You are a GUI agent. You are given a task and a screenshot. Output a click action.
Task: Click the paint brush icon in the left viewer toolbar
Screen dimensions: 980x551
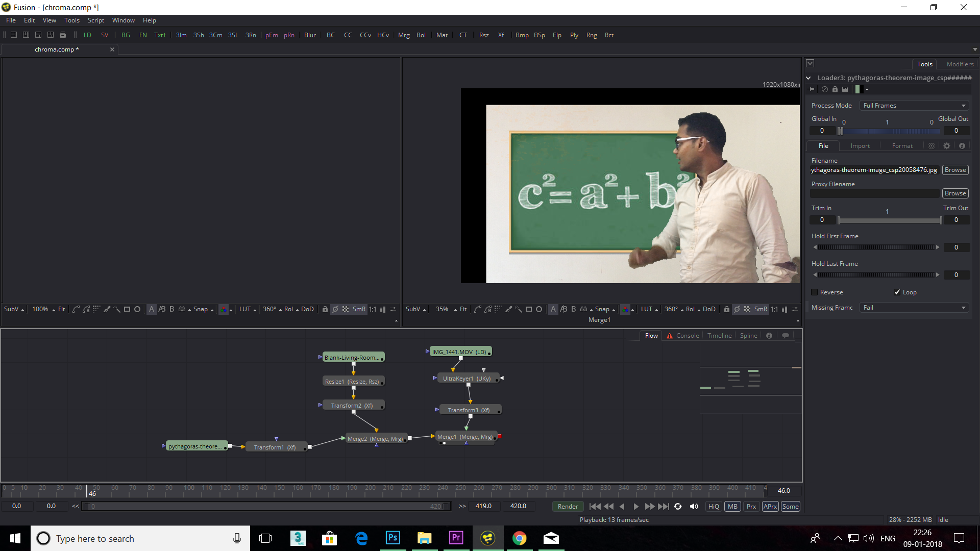107,309
